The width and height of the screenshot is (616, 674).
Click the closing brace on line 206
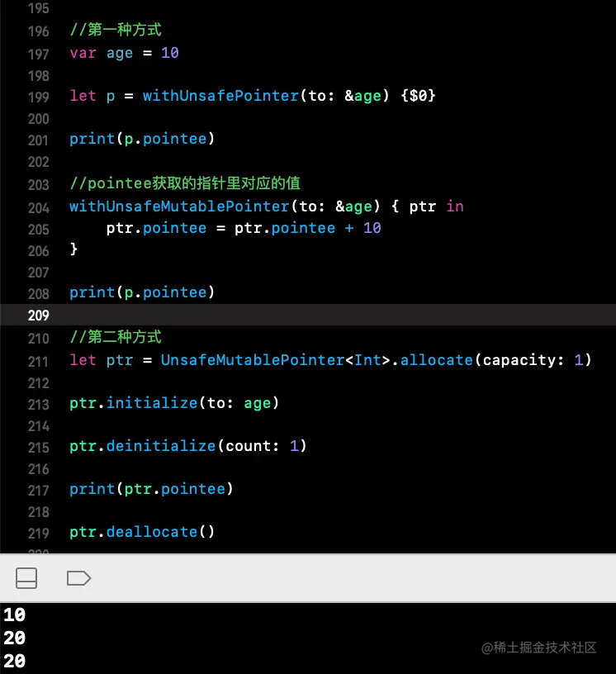pos(73,249)
